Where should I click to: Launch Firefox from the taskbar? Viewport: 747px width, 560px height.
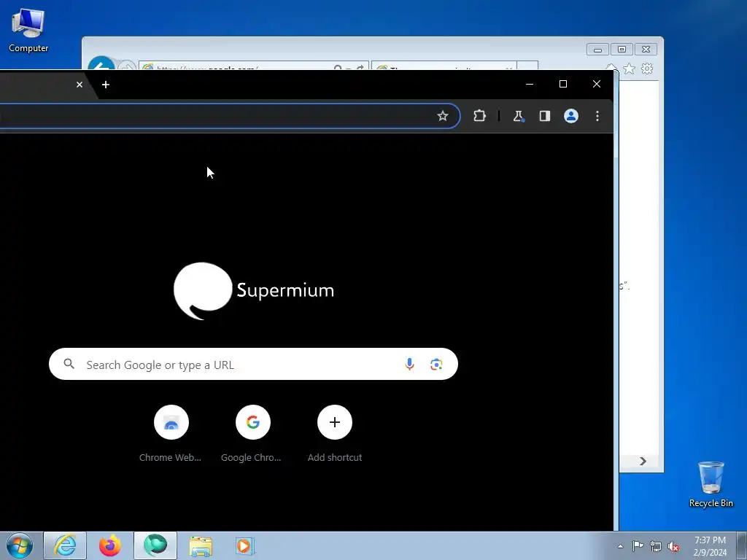click(x=110, y=545)
